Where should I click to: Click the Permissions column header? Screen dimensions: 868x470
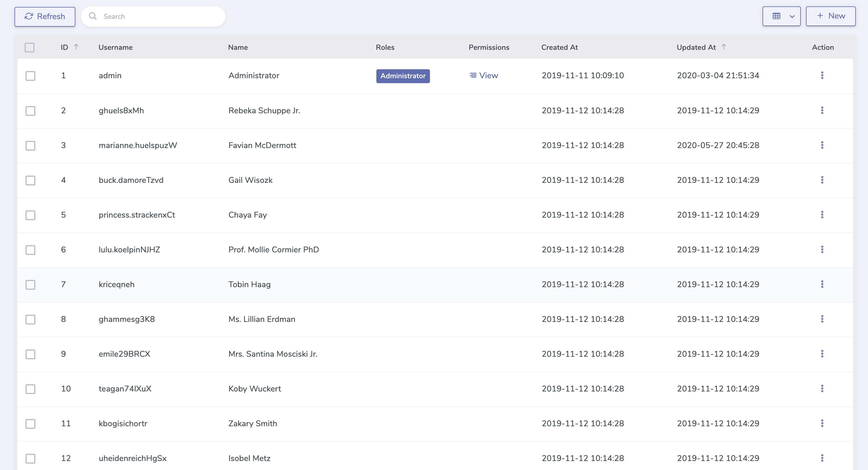(488, 47)
